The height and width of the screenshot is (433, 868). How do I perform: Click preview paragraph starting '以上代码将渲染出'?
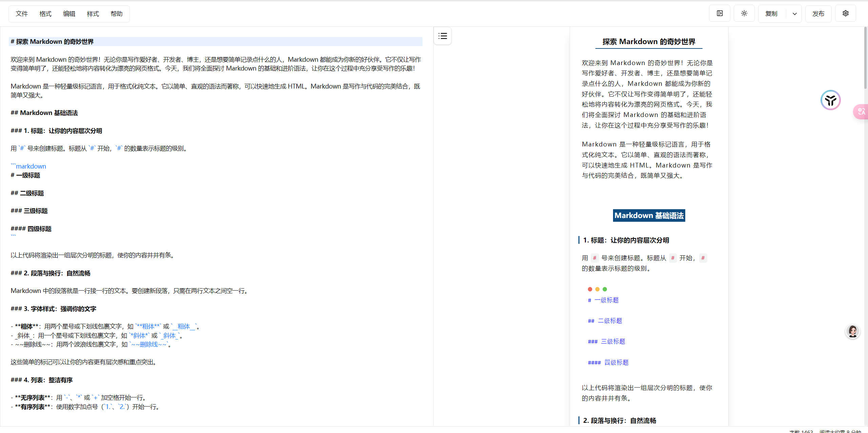pyautogui.click(x=647, y=393)
